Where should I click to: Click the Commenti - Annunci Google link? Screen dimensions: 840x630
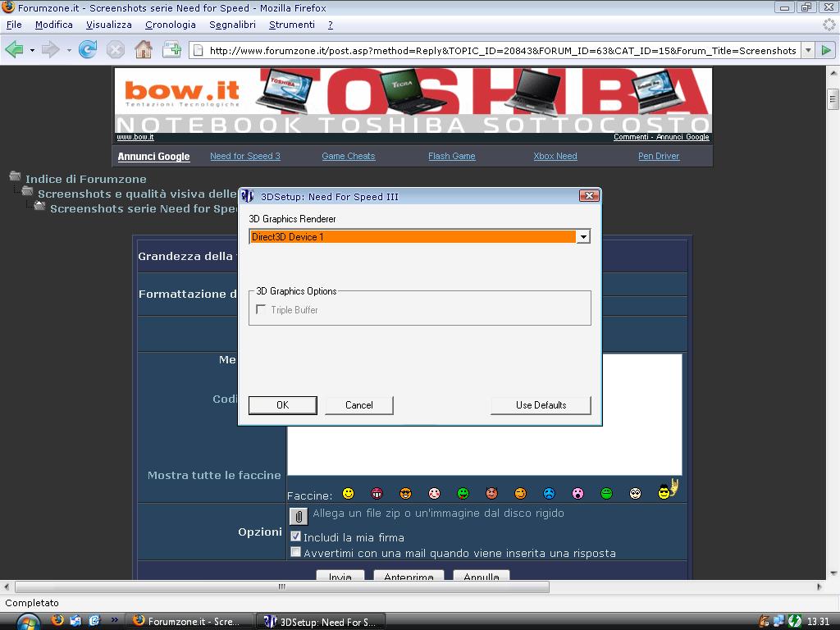point(661,137)
